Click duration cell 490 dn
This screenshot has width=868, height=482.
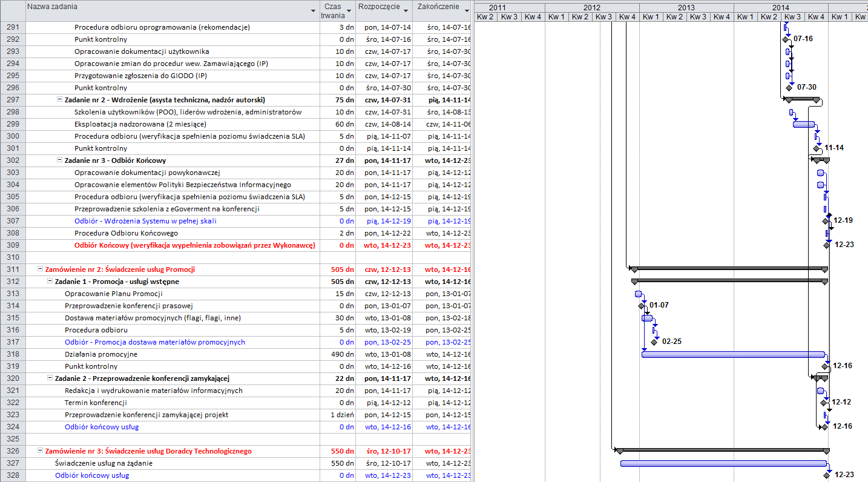(338, 354)
